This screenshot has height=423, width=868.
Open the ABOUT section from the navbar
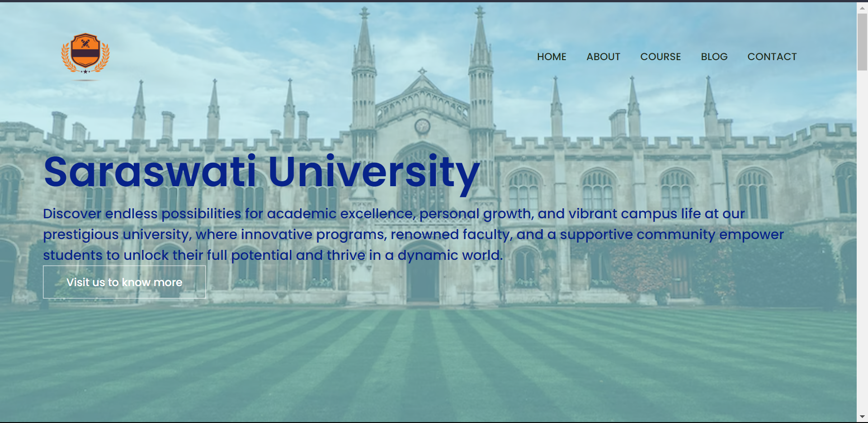603,56
